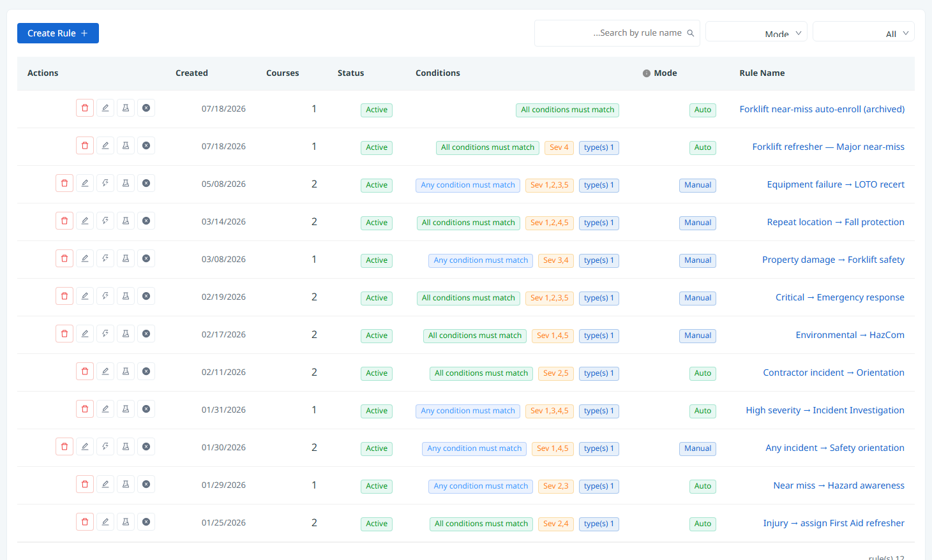Edit the Injury → assign First Aid refresher rule
932x560 pixels.
(x=105, y=522)
